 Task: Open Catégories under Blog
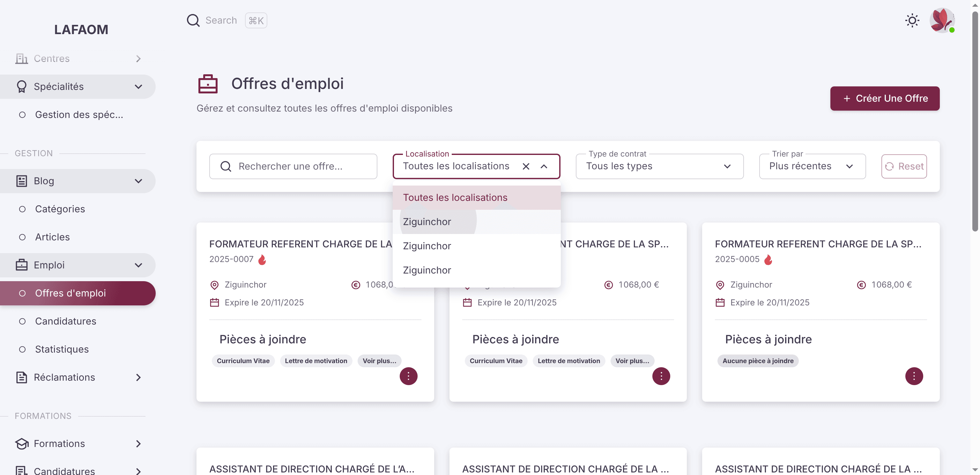tap(78, 209)
